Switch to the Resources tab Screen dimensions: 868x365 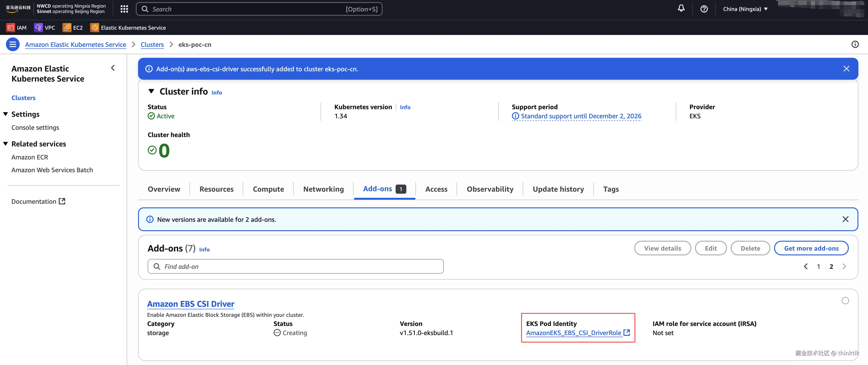click(x=216, y=189)
